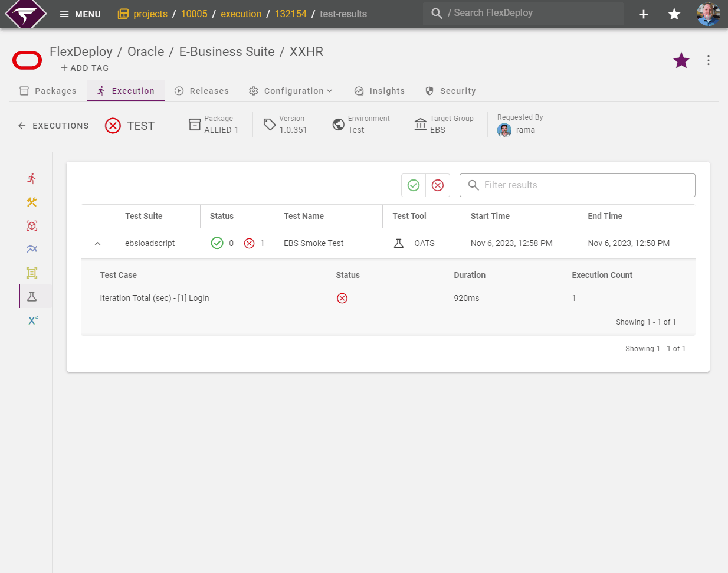Open the user avatar profile menu

tap(708, 14)
